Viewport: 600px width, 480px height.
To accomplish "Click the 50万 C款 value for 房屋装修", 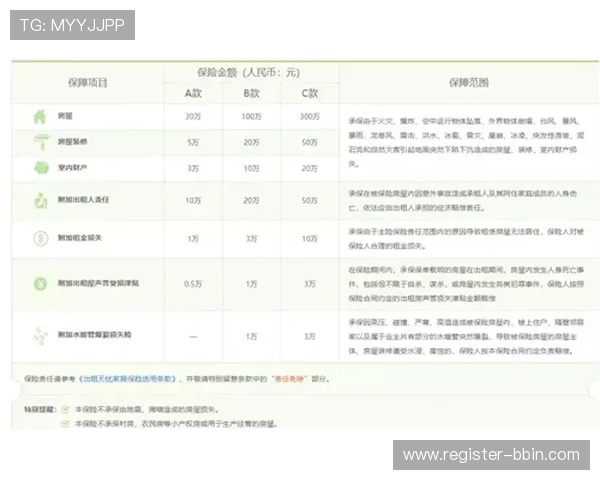I will (310, 142).
